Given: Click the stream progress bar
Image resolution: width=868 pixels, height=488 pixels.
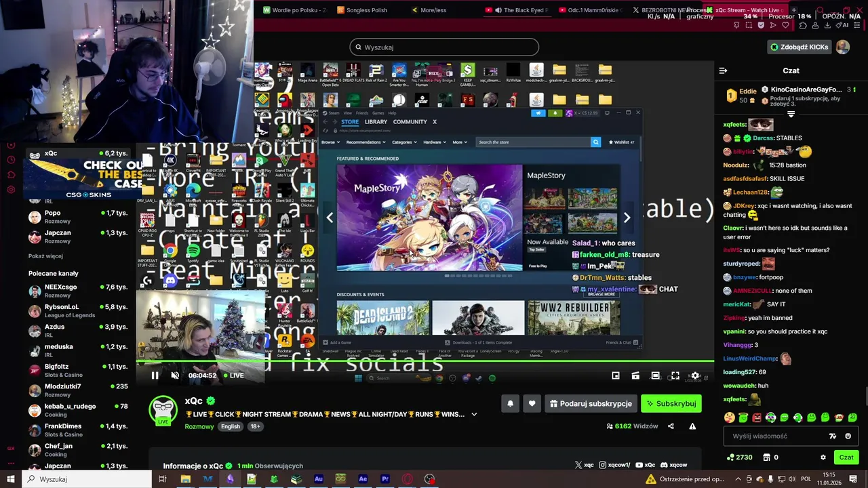Looking at the screenshot, I should point(425,362).
